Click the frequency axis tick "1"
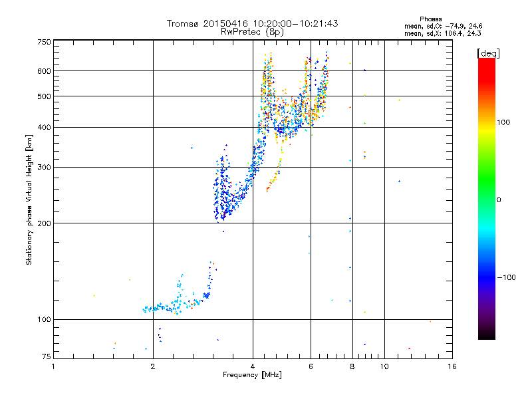The width and height of the screenshot is (532, 399). point(53,366)
